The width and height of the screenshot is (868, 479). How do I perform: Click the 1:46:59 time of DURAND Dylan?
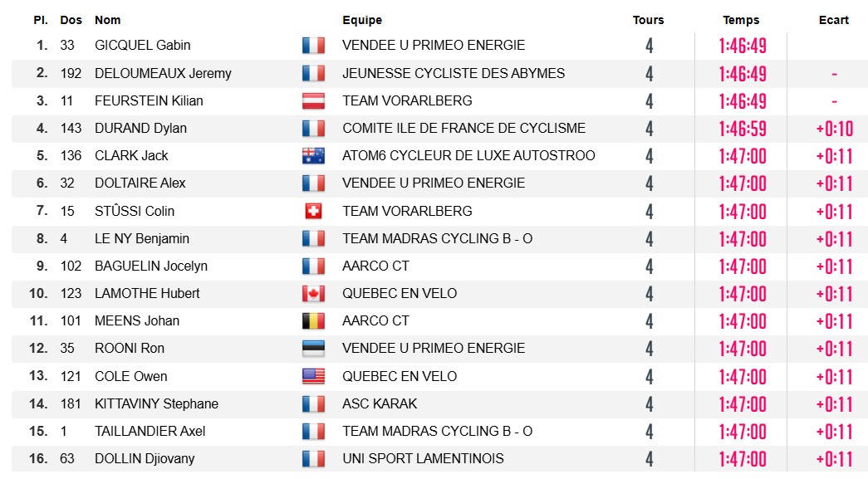tap(743, 129)
